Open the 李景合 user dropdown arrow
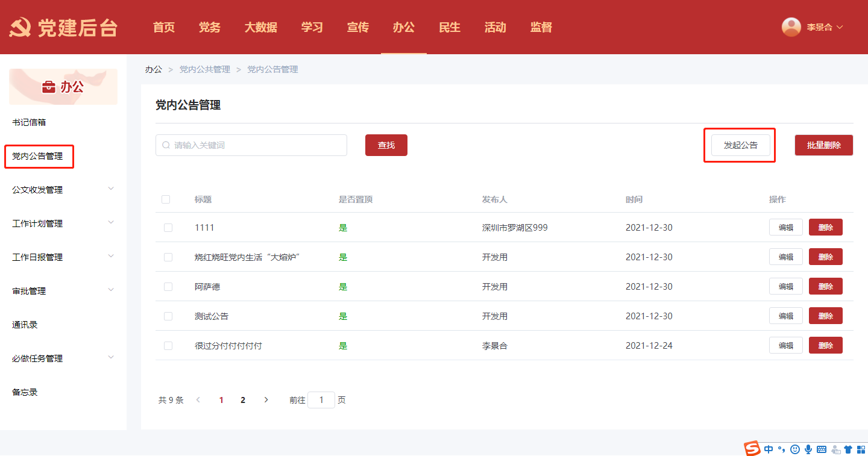 [840, 27]
